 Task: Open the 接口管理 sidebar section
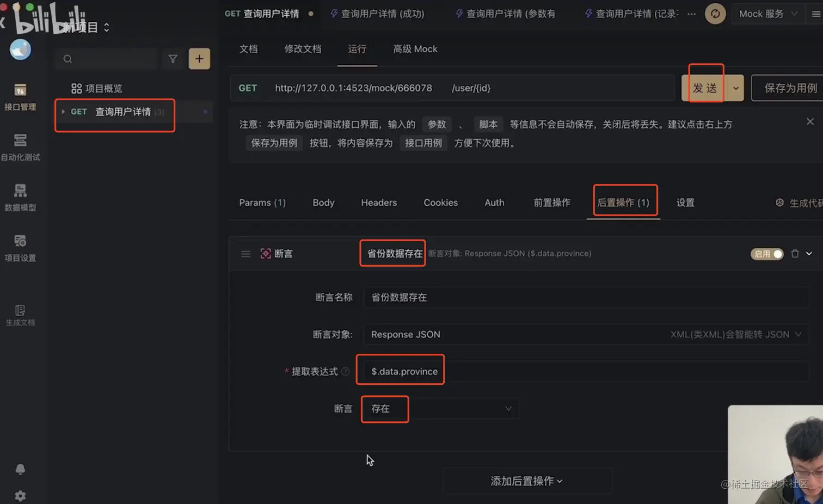click(20, 97)
